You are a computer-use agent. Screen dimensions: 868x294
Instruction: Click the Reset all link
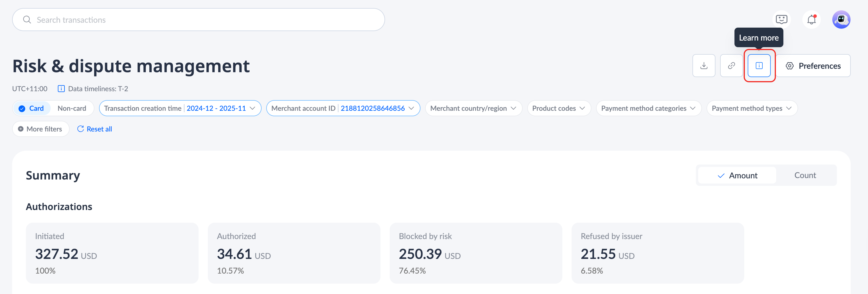coord(95,129)
